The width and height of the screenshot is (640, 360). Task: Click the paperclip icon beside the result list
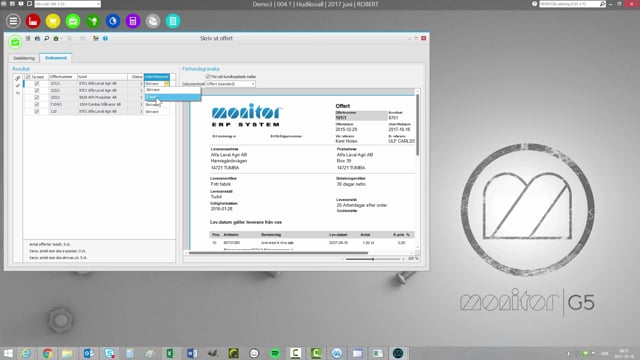click(18, 78)
